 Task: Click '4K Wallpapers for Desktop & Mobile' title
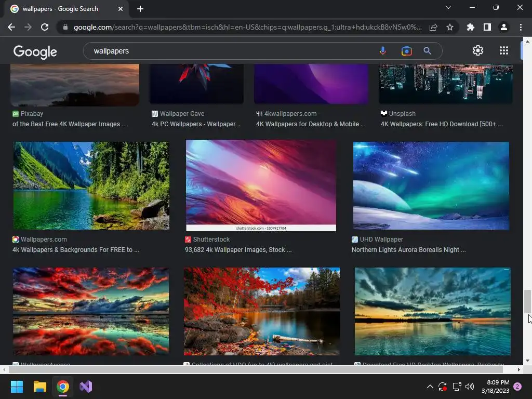click(x=311, y=124)
